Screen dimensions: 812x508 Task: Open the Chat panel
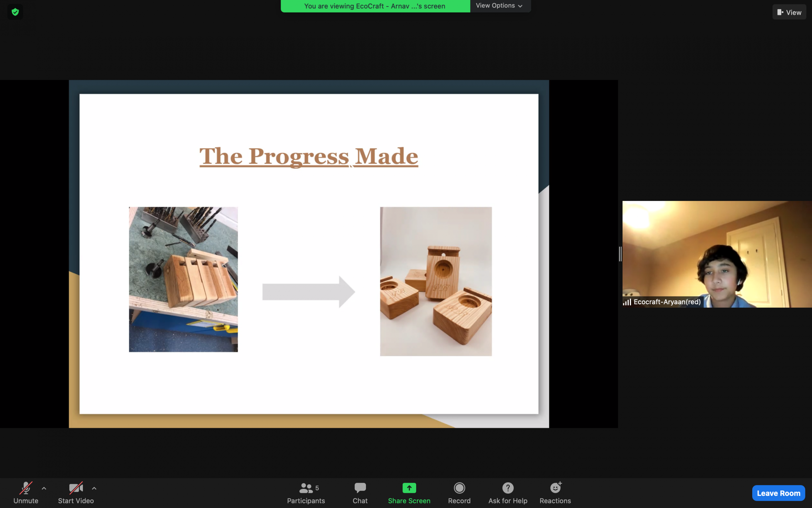coord(360,493)
